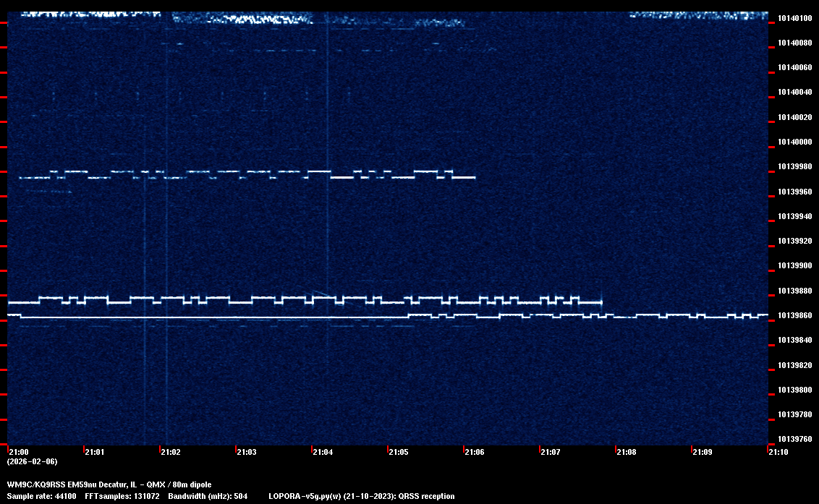Click the 21:08 time axis label
819x504 pixels.
(626, 452)
